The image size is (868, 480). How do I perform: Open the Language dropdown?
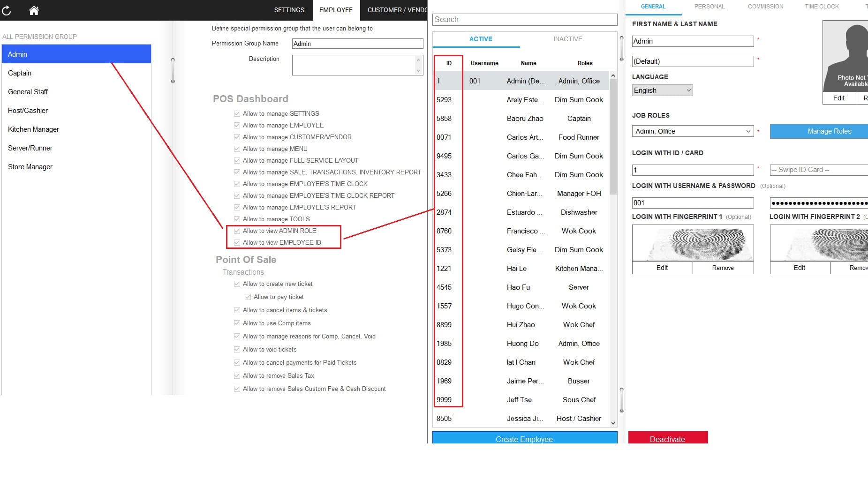click(662, 90)
